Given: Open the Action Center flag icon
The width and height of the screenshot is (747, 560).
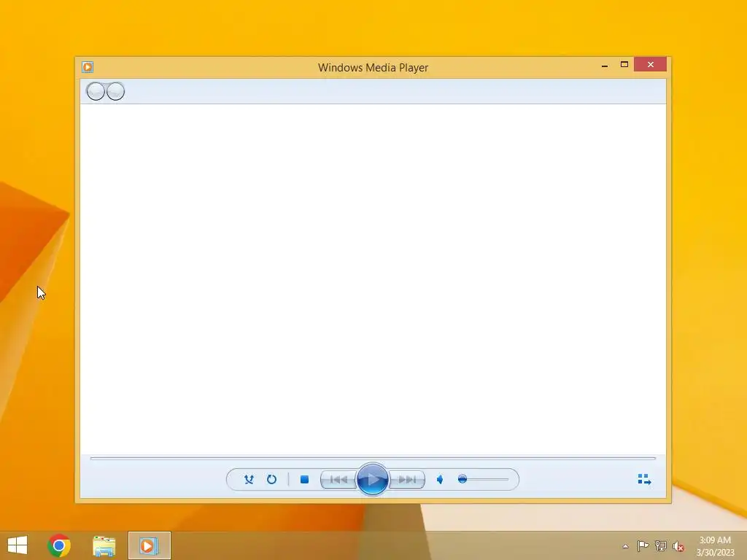Looking at the screenshot, I should pyautogui.click(x=643, y=546).
